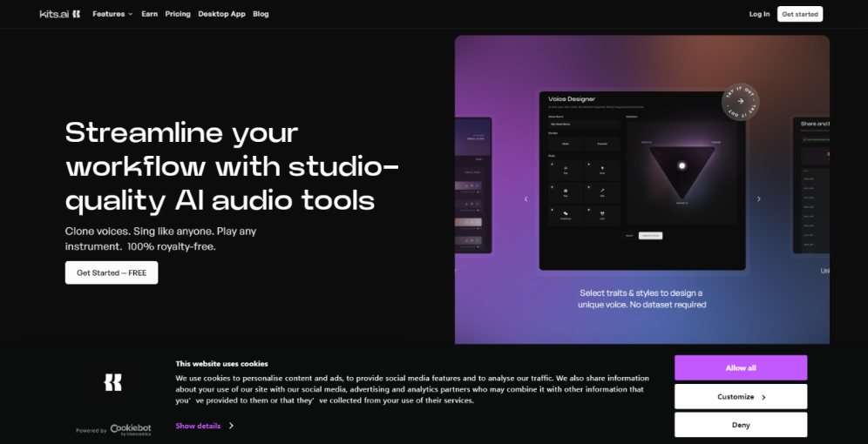
Task: Open Customize cookie options
Action: [x=740, y=396]
